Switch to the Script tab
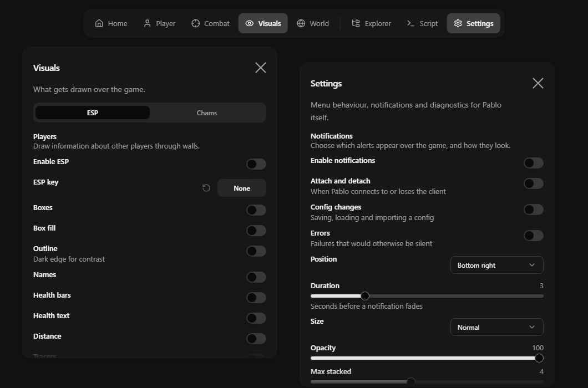This screenshot has width=588, height=388. click(x=422, y=23)
